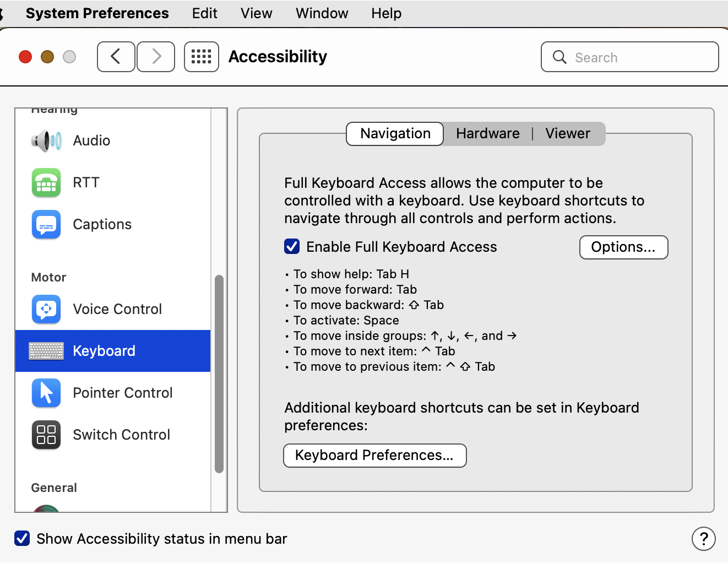Click the Keyboard icon in the sidebar
The height and width of the screenshot is (563, 728).
[46, 351]
